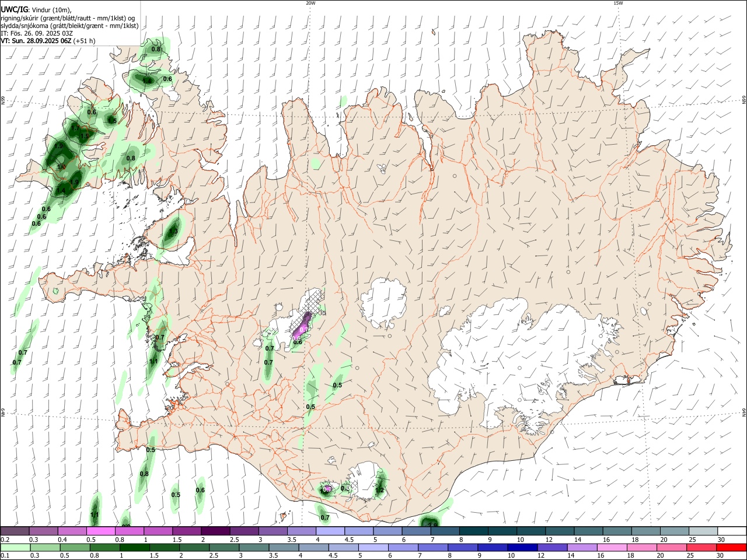Select bottom-row pink swatch between 18 and 20
The image size is (747, 560).
point(641,547)
